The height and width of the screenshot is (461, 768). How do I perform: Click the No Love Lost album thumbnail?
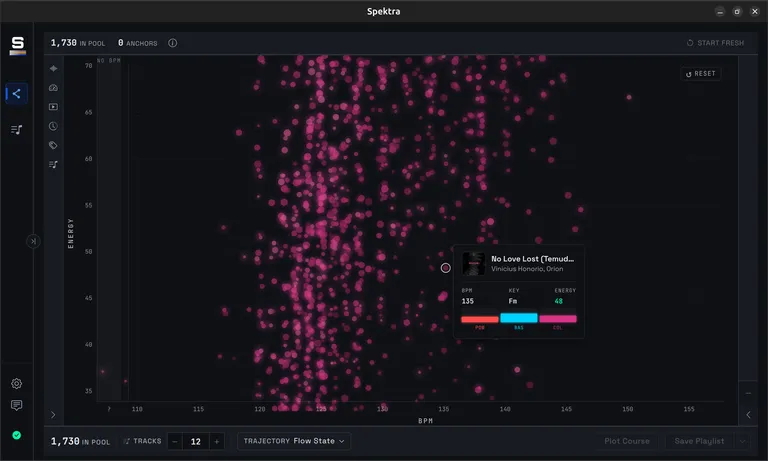474,264
